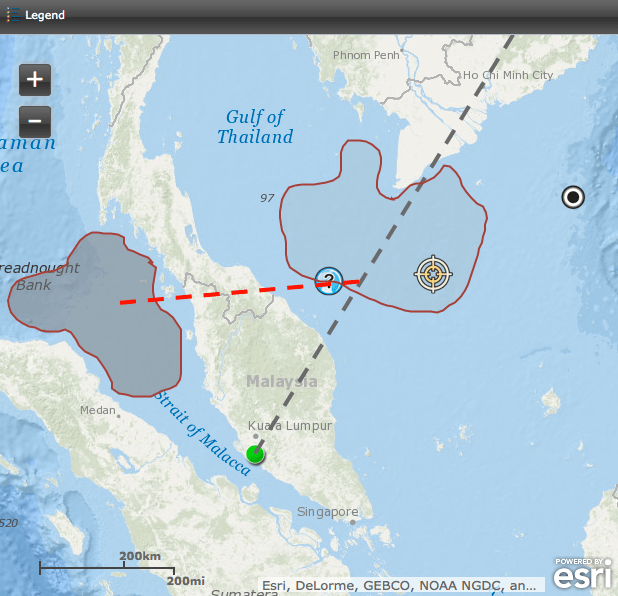The width and height of the screenshot is (618, 596).
Task: Open the Legend panel icon
Action: click(x=13, y=15)
